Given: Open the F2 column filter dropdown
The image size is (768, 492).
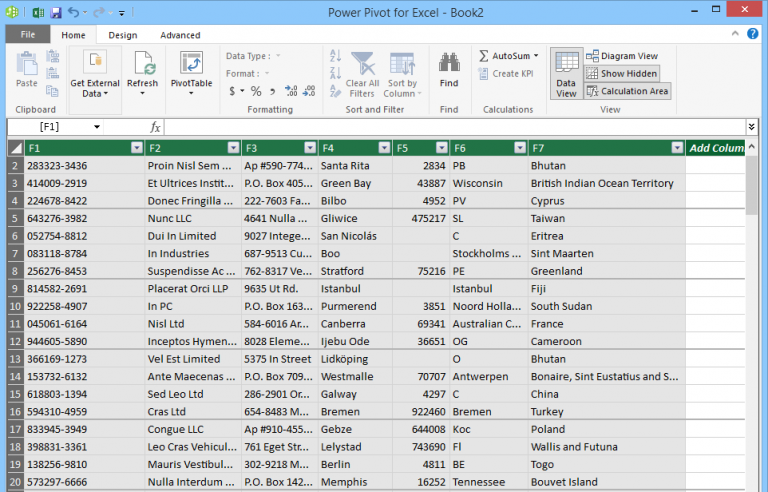Looking at the screenshot, I should pyautogui.click(x=234, y=148).
